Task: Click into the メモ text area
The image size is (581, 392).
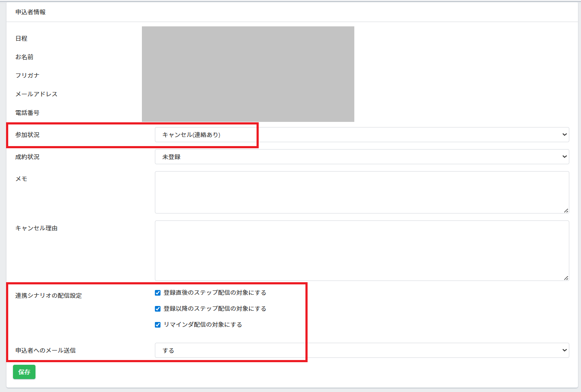Action: [362, 192]
